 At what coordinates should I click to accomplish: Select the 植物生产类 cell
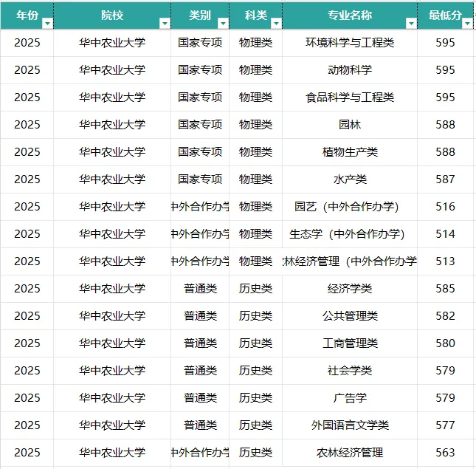(x=350, y=152)
